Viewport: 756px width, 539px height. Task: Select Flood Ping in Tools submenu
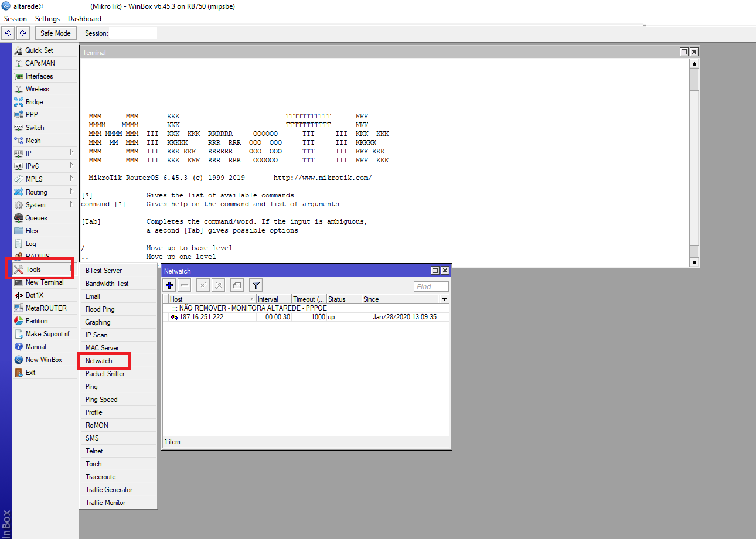(118, 309)
